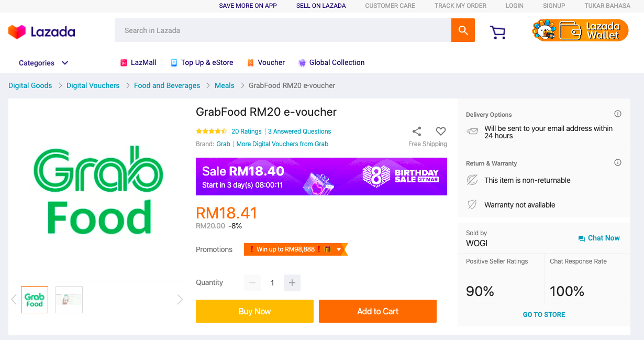Expand the Win up to RM98,888 promotion
The width and height of the screenshot is (644, 340).
296,249
